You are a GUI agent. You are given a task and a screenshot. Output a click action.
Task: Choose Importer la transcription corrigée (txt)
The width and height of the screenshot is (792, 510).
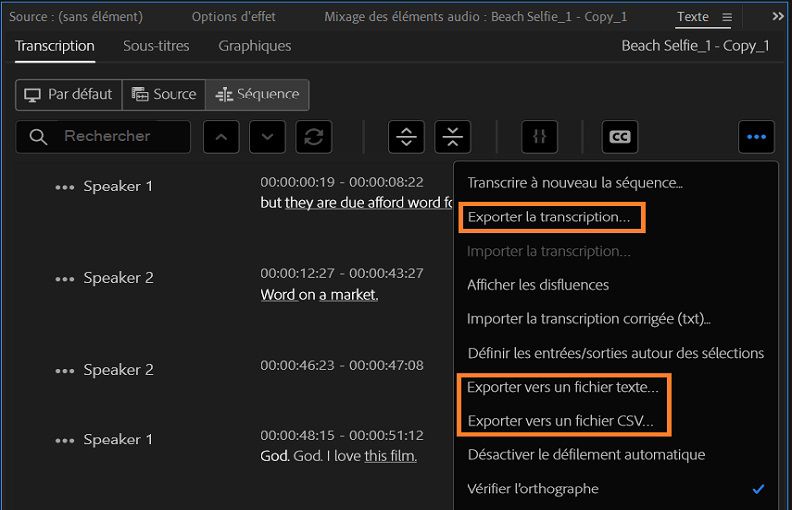[616, 319]
